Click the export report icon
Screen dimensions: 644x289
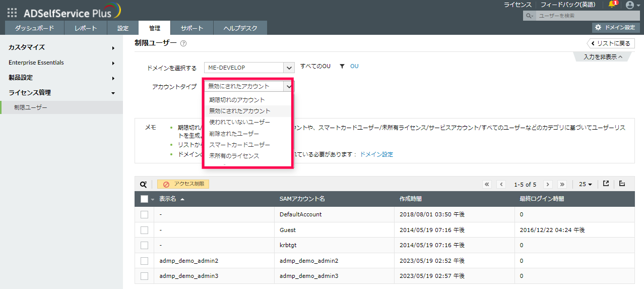click(606, 184)
